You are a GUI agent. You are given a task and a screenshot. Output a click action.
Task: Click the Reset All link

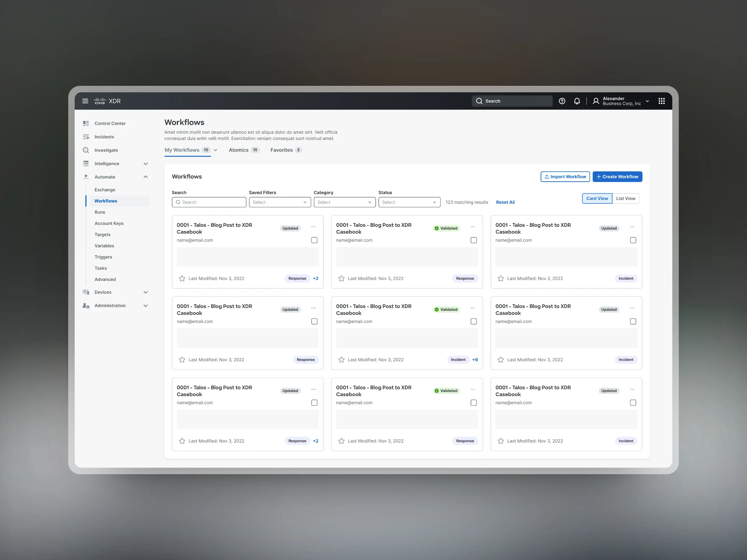point(505,202)
